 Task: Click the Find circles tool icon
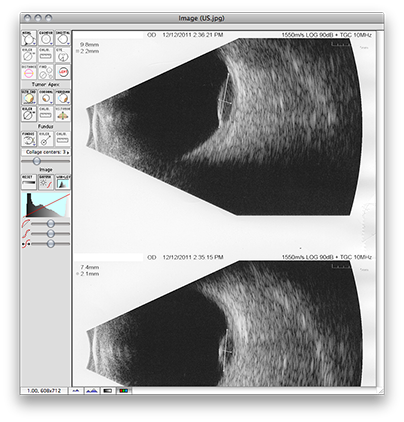[46, 72]
